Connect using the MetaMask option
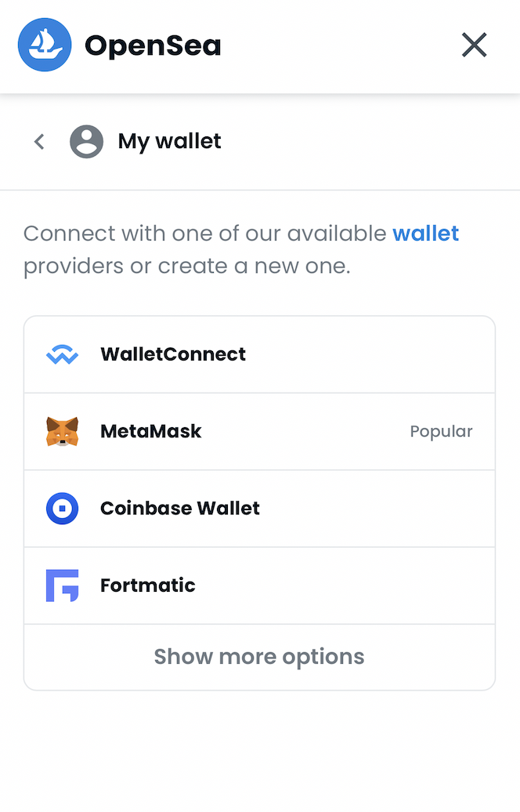Viewport: 520px width, 812px height. (259, 431)
